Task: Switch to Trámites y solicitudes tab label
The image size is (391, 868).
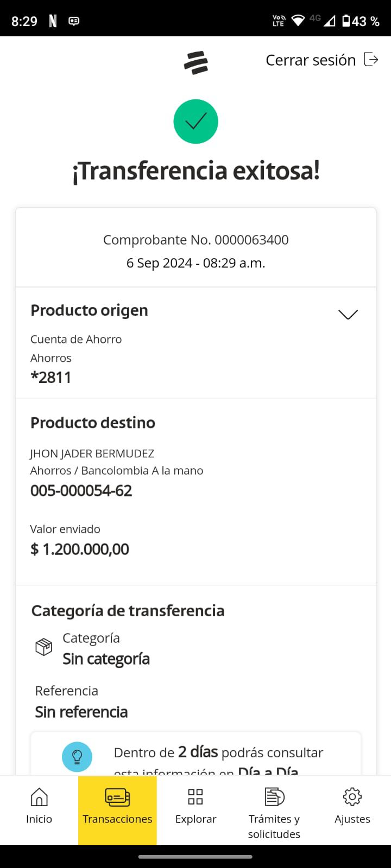Action: (274, 826)
